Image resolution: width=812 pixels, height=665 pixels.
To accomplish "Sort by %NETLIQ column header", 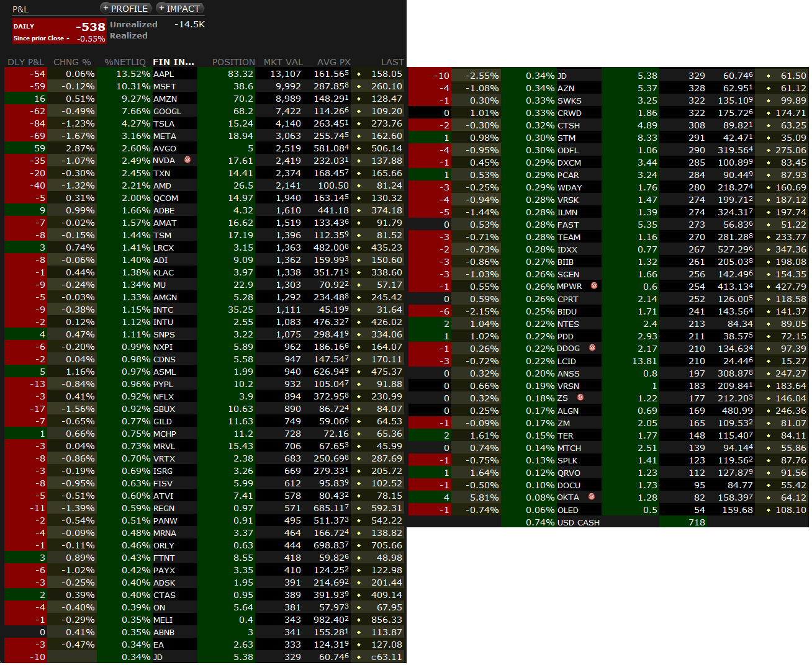I will click(x=125, y=62).
